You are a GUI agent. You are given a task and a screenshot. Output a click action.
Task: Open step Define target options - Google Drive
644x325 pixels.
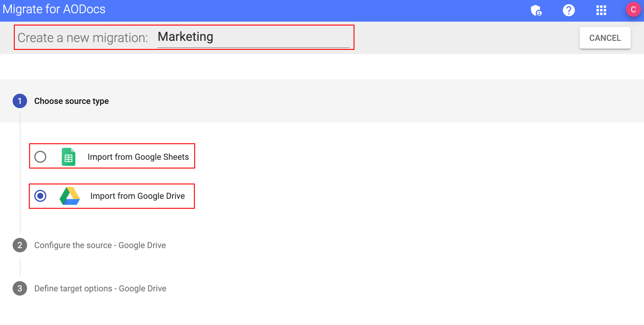[100, 288]
